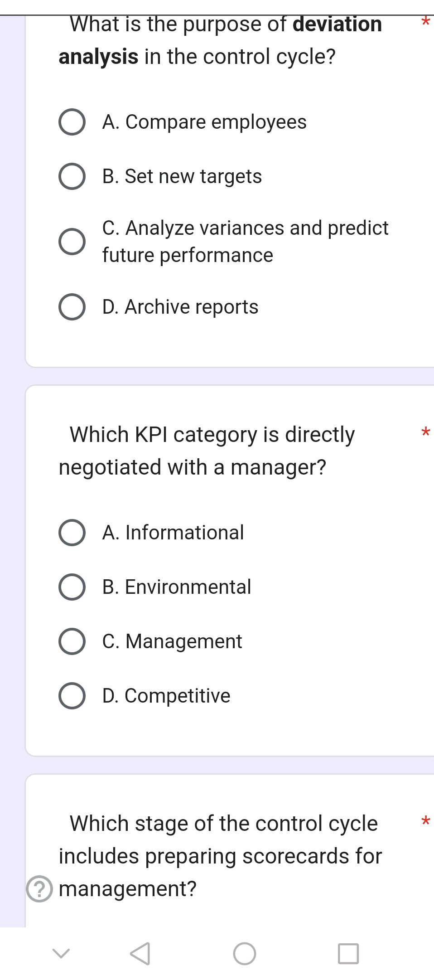This screenshot has height=980, width=434.
Task: Pick the 'C. Management' answer
Action: (x=72, y=641)
